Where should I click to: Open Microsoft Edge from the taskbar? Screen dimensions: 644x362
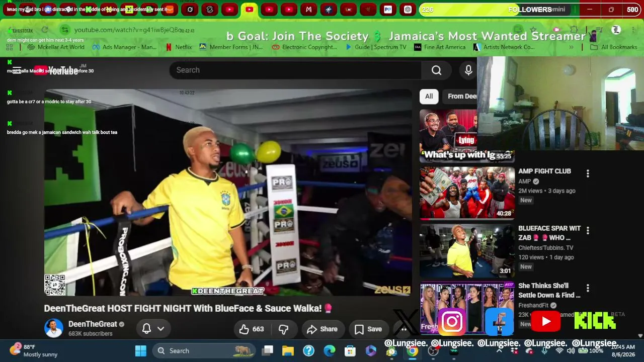click(330, 350)
